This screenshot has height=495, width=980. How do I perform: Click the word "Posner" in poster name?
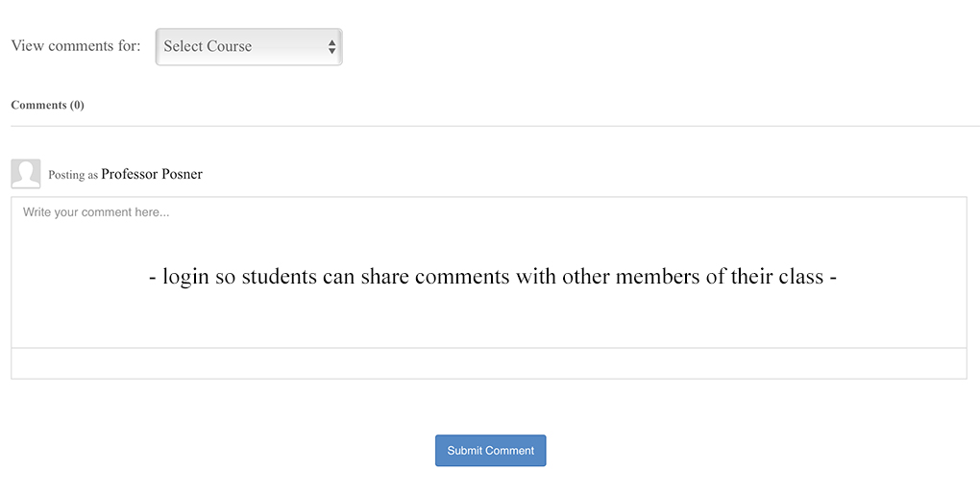(183, 174)
